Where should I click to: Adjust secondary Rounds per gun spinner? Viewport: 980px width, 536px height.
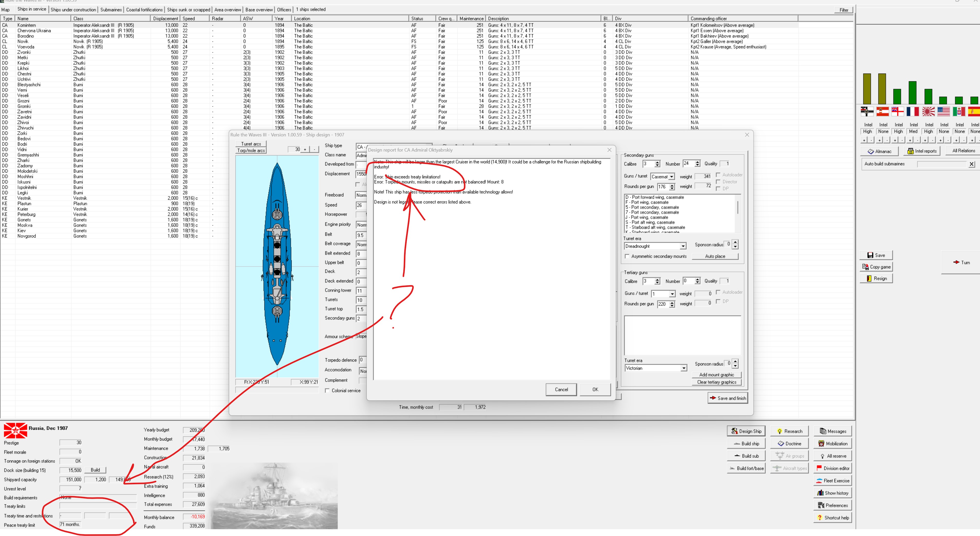(672, 187)
